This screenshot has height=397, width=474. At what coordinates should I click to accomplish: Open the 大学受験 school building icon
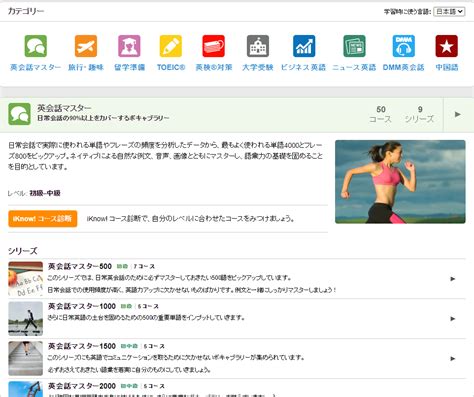(258, 46)
